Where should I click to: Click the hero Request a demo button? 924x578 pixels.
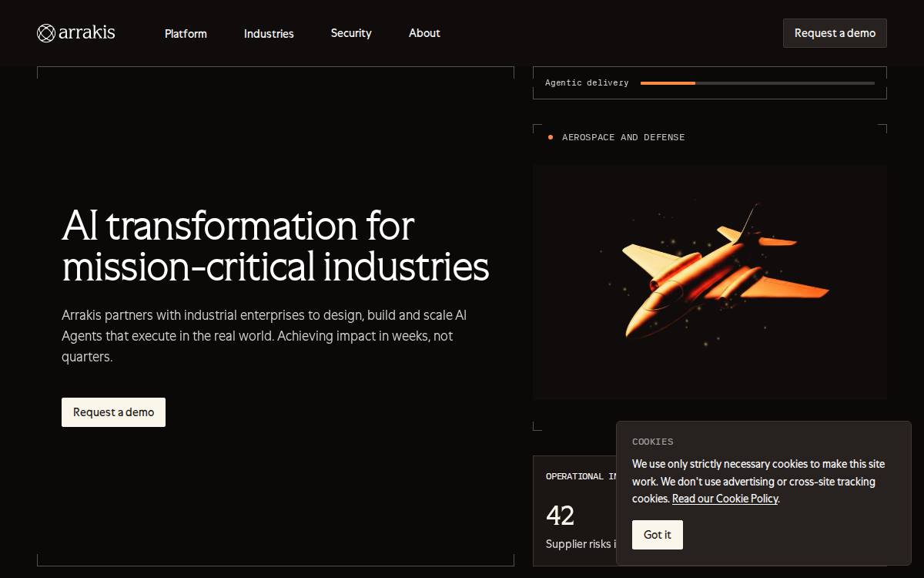point(113,412)
